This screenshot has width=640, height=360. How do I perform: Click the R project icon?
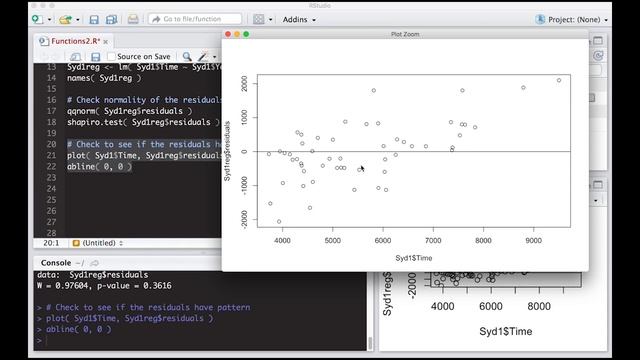point(540,19)
